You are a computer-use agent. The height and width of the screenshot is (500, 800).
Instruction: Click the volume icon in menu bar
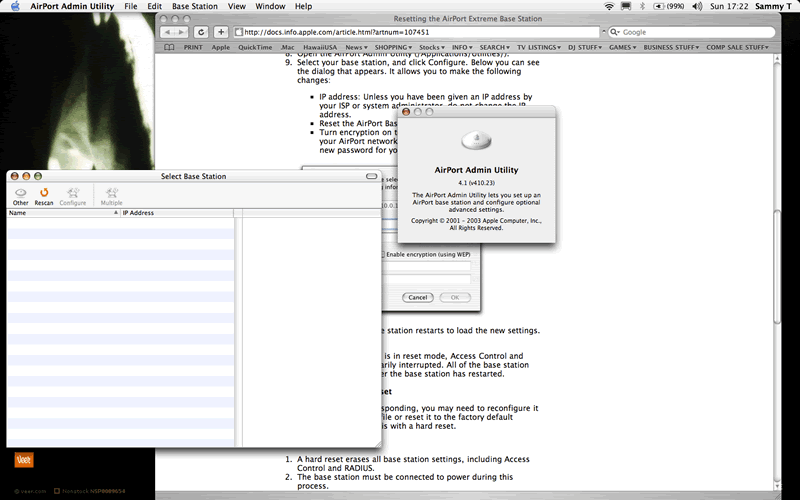point(697,6)
